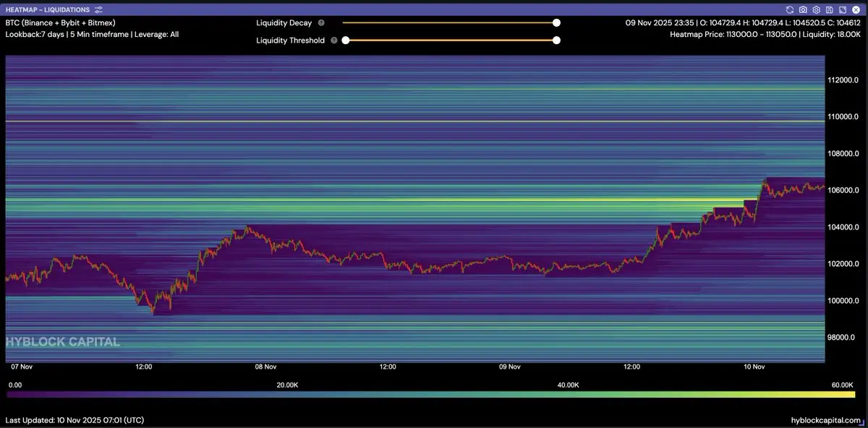
Task: Open the gear settings icon
Action: click(816, 10)
